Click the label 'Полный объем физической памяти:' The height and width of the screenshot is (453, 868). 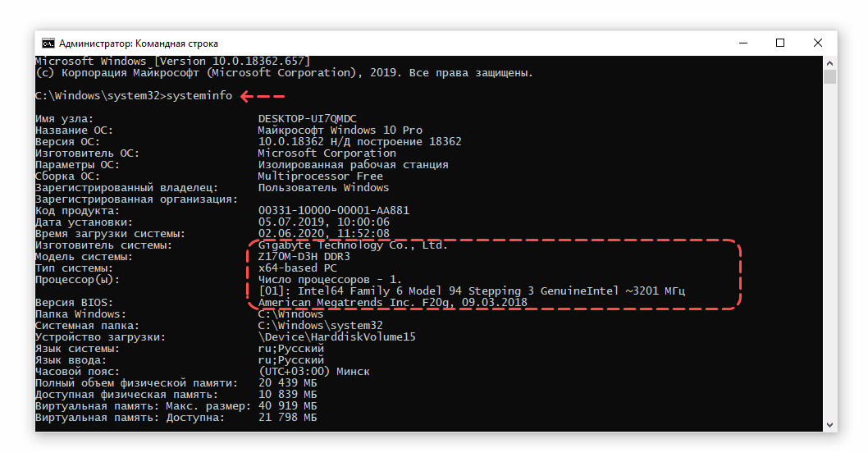tap(137, 383)
